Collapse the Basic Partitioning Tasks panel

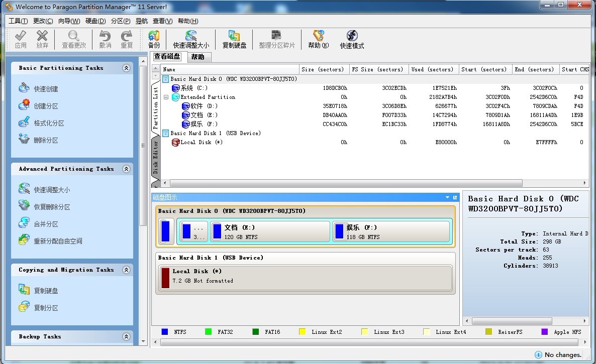coord(126,68)
